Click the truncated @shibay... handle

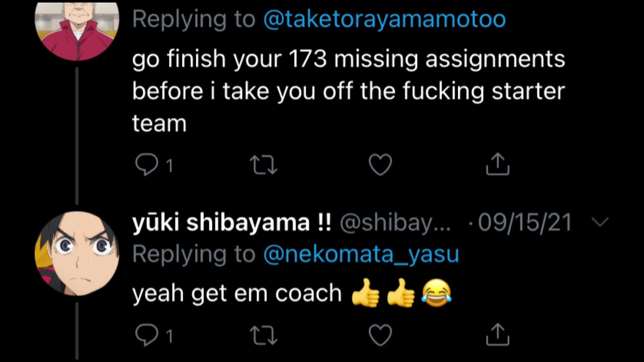pyautogui.click(x=395, y=223)
